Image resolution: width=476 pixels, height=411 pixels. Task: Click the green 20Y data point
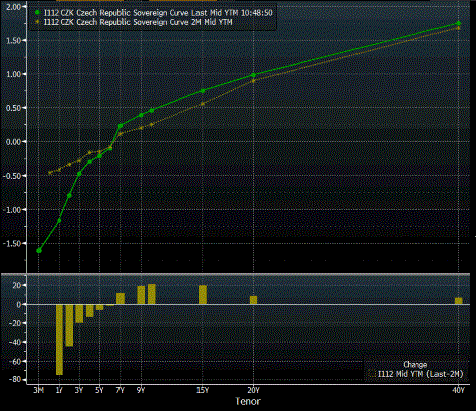253,75
